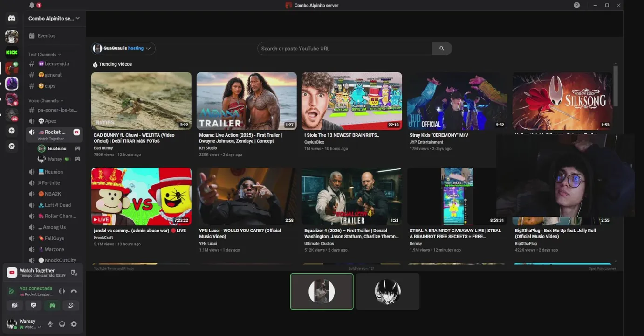The width and height of the screenshot is (644, 336).
Task: Click the YouTube search URL field
Action: click(x=345, y=49)
